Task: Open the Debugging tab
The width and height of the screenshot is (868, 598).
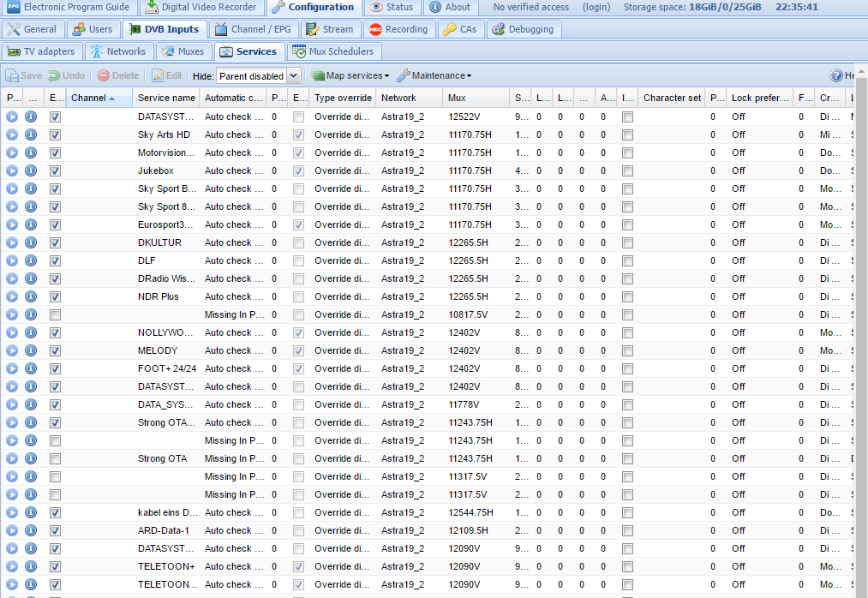Action: tap(524, 29)
